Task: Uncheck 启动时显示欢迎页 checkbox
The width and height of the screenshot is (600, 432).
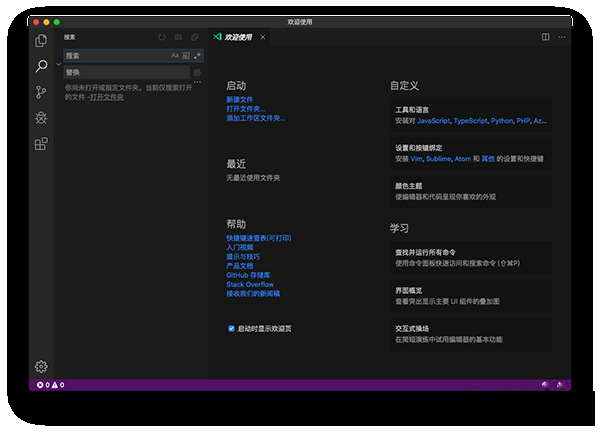Action: coord(231,328)
